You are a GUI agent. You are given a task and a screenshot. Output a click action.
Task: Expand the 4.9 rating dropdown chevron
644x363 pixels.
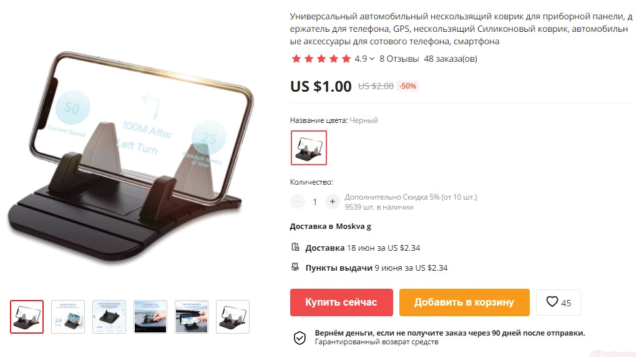pos(372,59)
